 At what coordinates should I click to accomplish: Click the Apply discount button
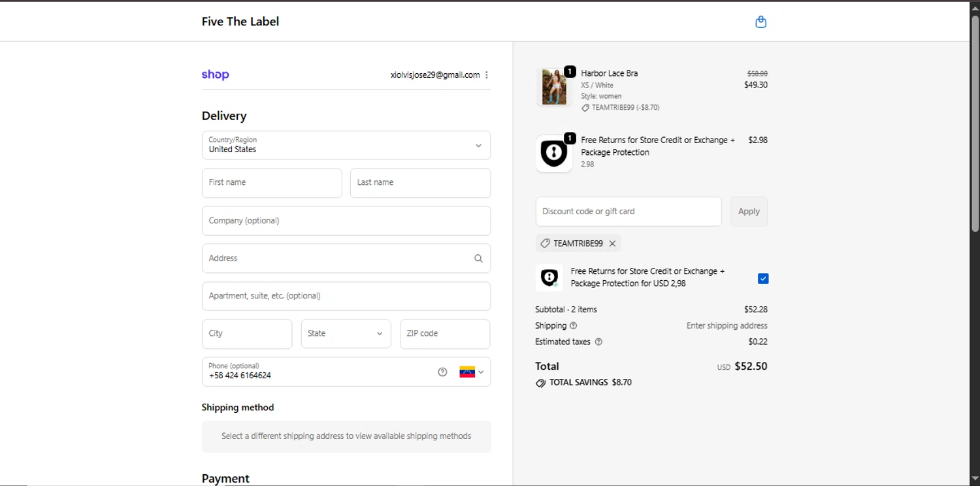[x=749, y=212]
